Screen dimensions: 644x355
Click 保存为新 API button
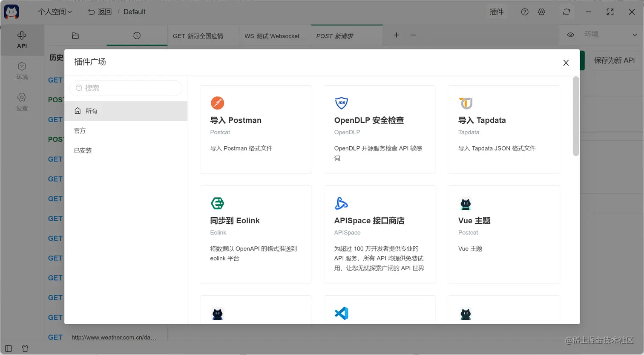click(x=614, y=61)
